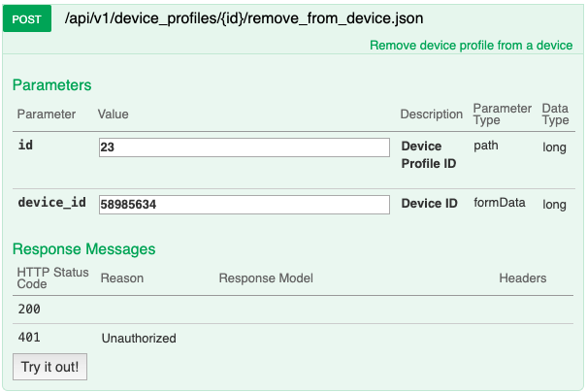
Task: Select the Parameters section heading
Action: point(51,85)
